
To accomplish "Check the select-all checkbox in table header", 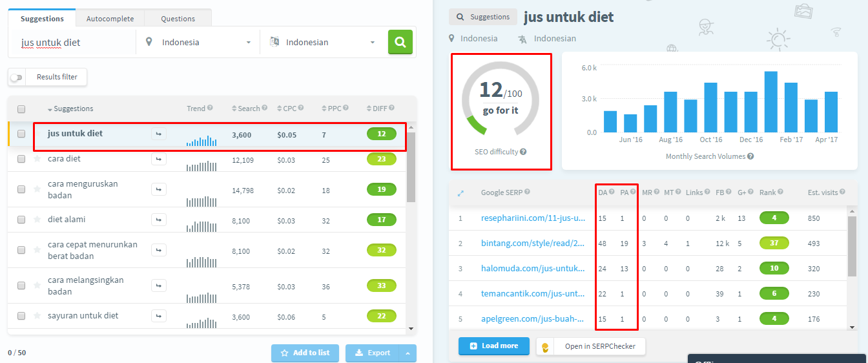I will pyautogui.click(x=21, y=109).
